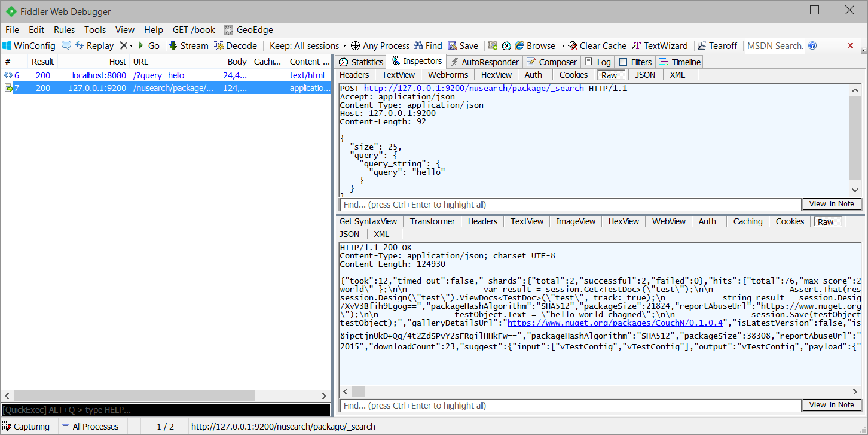Open the File menu
Viewport: 868px width, 435px height.
coord(12,29)
